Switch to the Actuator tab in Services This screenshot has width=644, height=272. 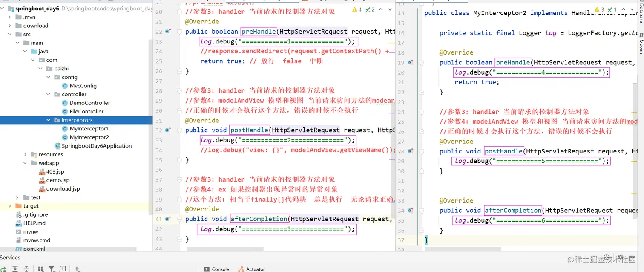pos(252,269)
